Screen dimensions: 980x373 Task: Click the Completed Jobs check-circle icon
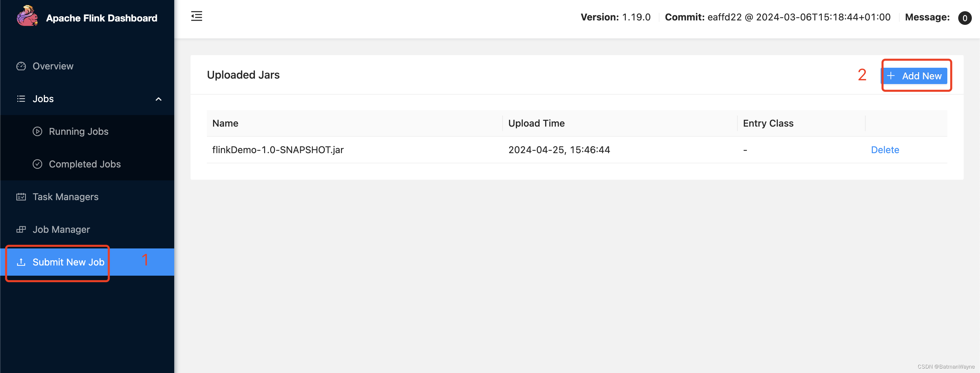37,164
